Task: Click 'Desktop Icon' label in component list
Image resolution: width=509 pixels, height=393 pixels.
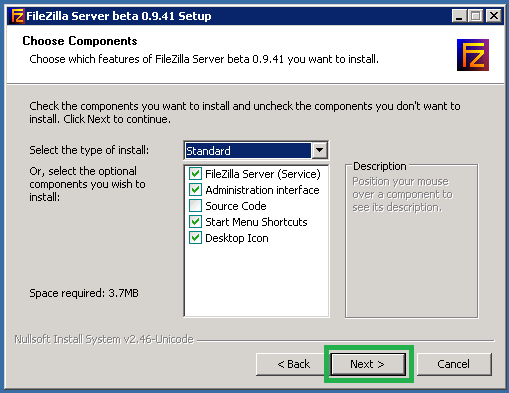Action: click(237, 238)
